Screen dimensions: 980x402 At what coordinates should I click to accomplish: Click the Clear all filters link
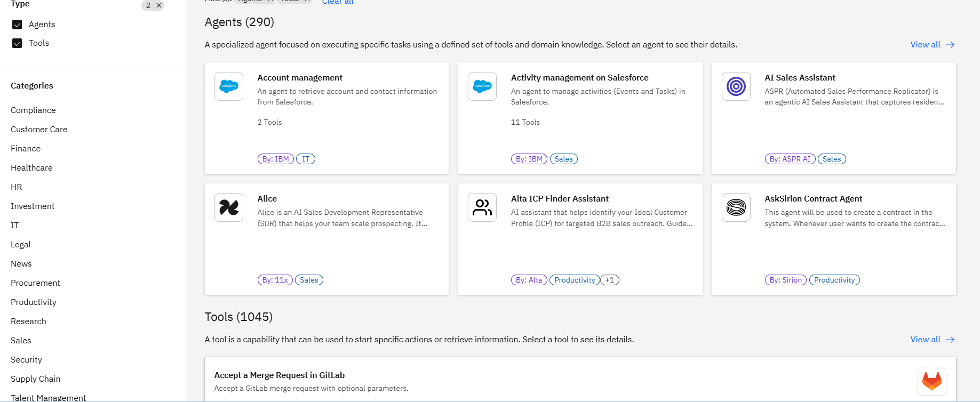pyautogui.click(x=338, y=2)
